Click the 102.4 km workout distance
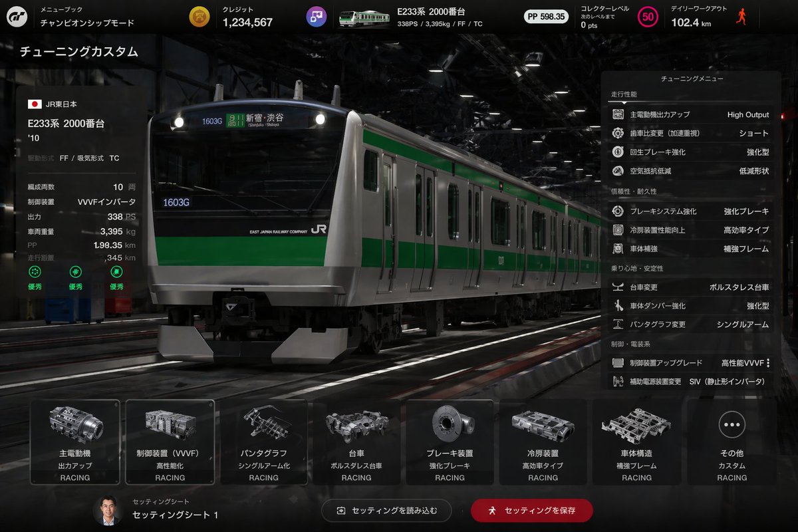Screen dimensions: 798x532 [691, 22]
